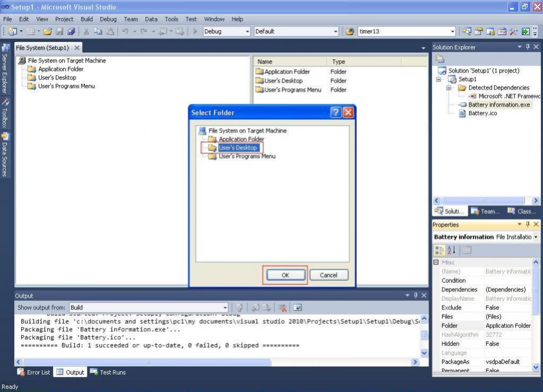Click the New Project toolbar icon
The height and width of the screenshot is (392, 543).
[x=13, y=31]
